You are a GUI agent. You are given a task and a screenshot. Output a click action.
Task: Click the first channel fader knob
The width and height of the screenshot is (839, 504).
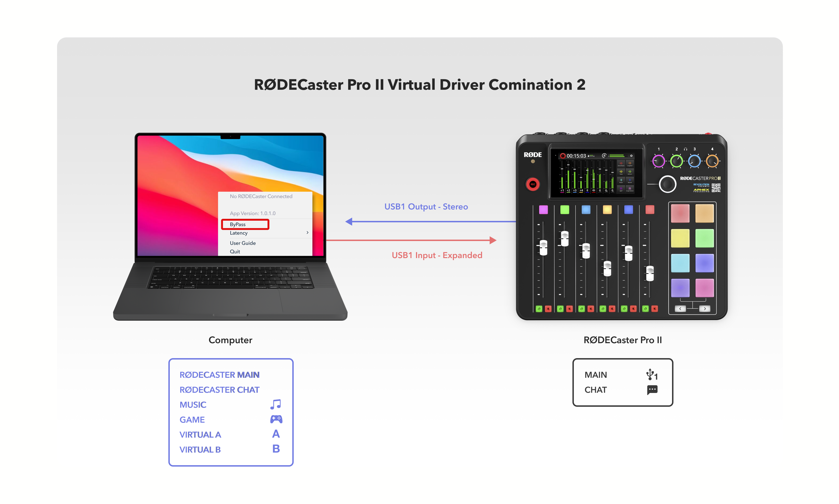pos(543,248)
